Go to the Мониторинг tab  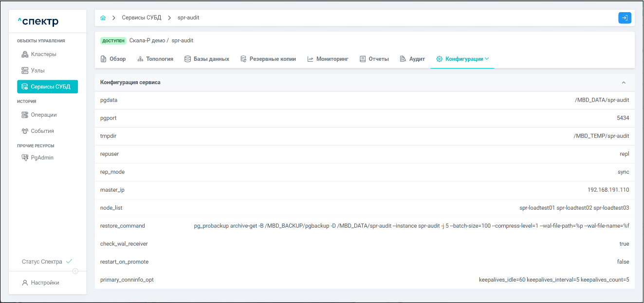pos(328,59)
